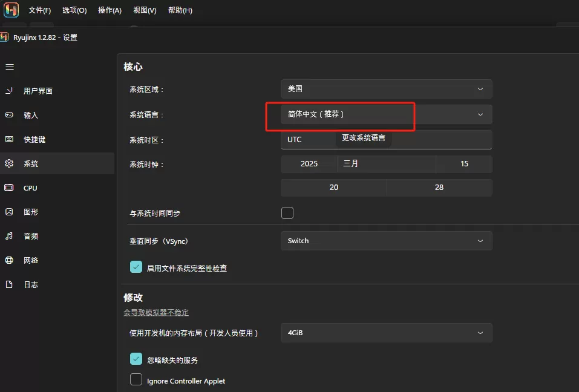
Task: Enable Ignore Controller Applet checkbox
Action: (136, 379)
